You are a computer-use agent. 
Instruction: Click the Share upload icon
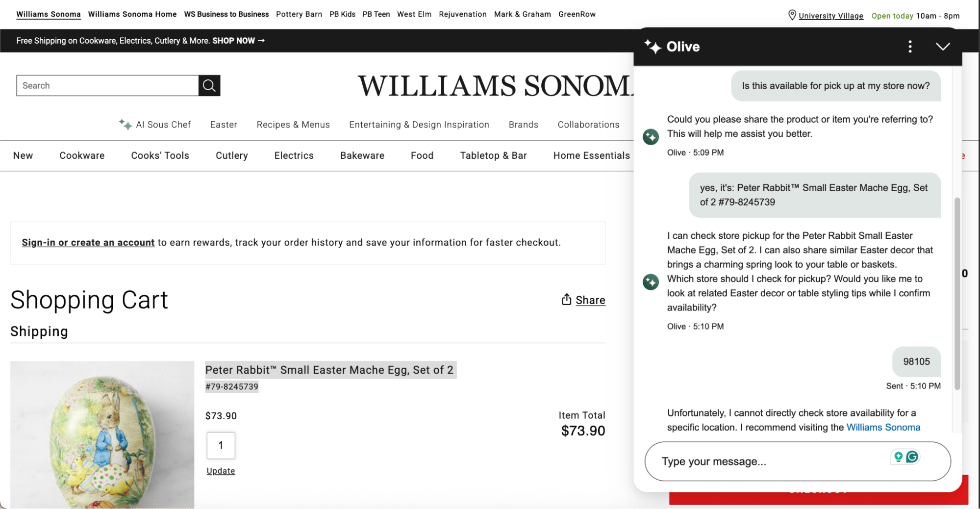[x=566, y=300]
